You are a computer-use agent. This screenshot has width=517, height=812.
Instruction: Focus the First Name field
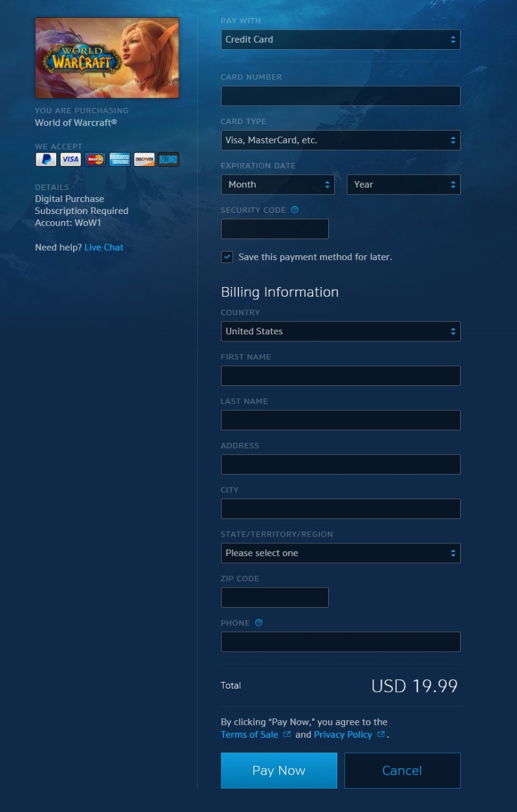click(341, 376)
